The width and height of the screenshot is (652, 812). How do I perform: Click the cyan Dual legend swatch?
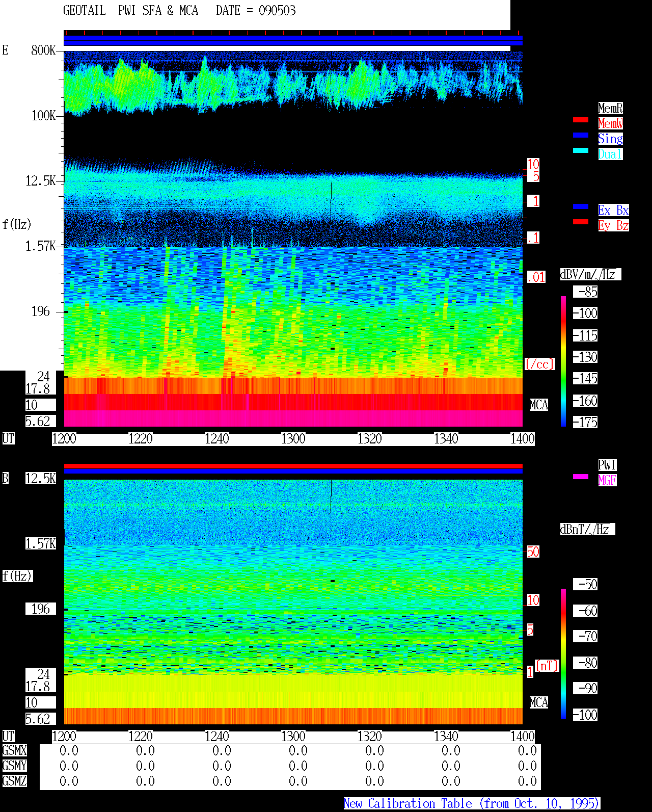point(581,150)
